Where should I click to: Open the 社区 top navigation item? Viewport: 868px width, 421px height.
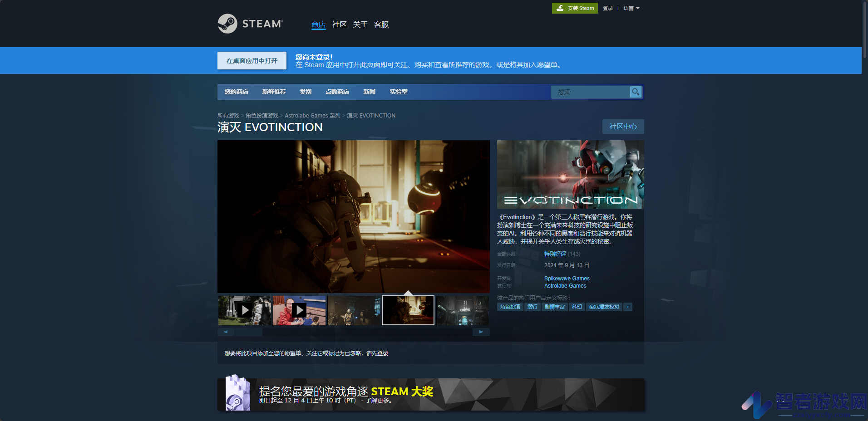coord(339,24)
